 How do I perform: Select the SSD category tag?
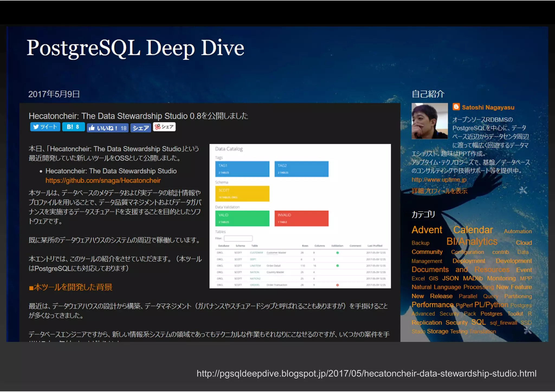click(526, 323)
